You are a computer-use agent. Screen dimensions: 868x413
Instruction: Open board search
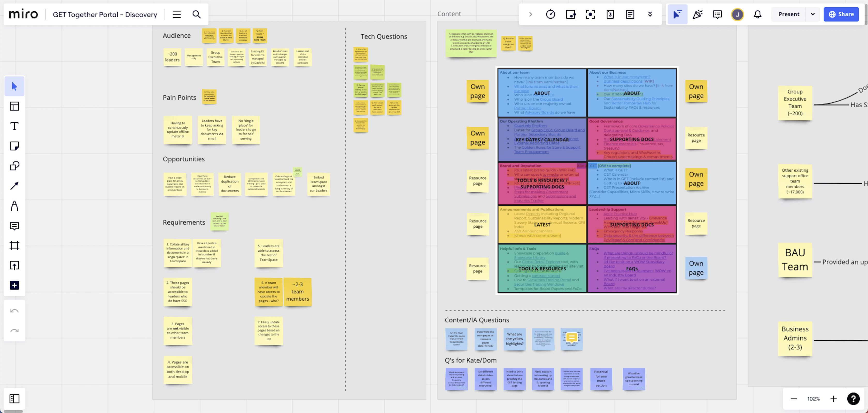pyautogui.click(x=197, y=14)
